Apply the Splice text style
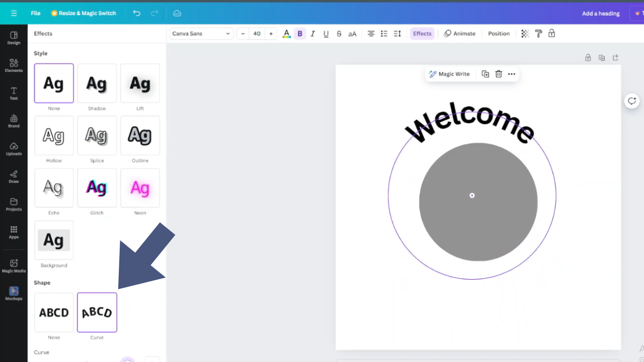The image size is (644, 362). point(97,135)
